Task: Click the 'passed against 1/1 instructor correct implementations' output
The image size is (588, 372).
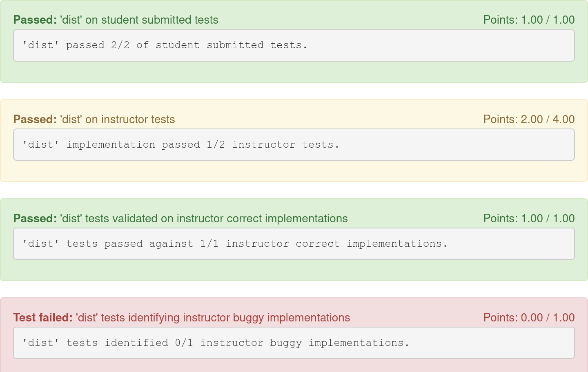Action: [294, 244]
